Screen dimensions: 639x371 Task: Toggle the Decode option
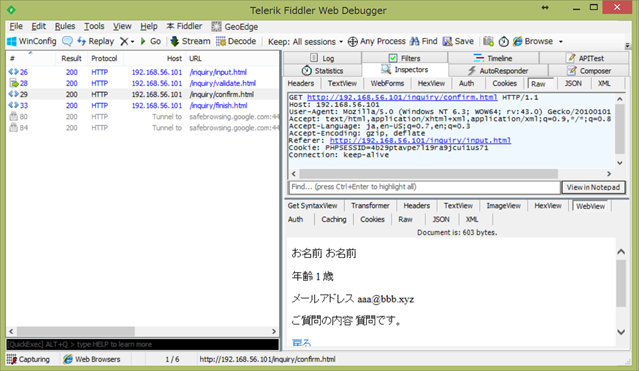tap(236, 41)
